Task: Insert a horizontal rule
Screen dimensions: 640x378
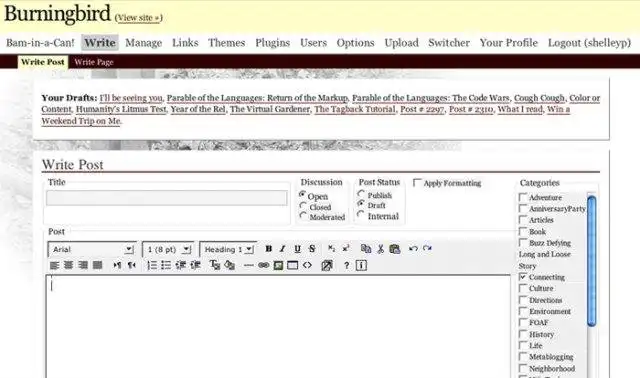Action: pyautogui.click(x=249, y=266)
